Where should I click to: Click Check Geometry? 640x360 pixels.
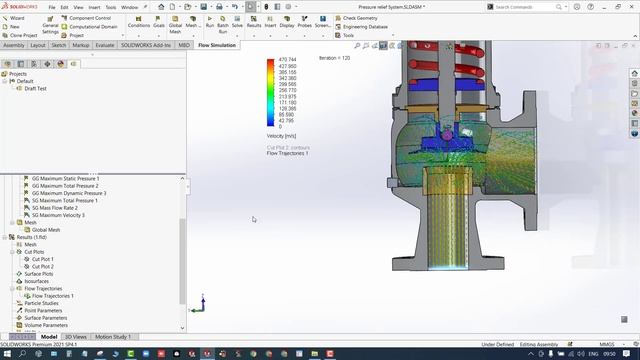click(x=356, y=18)
